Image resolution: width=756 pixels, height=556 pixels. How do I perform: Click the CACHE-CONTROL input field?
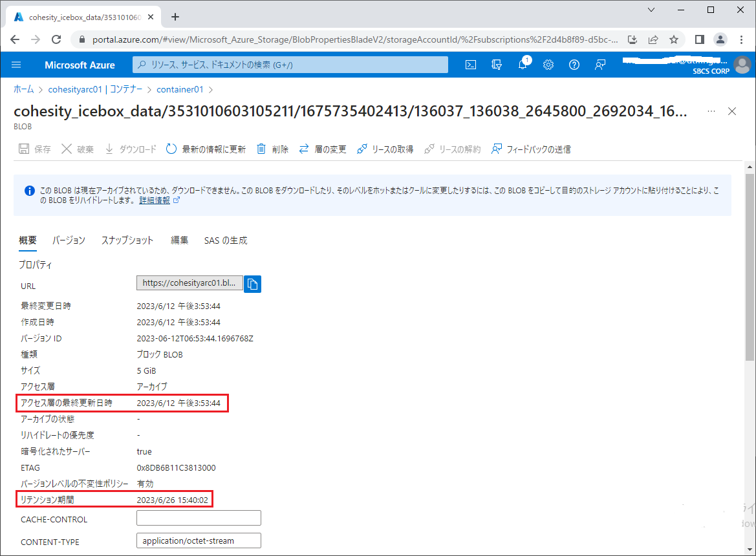coord(199,518)
